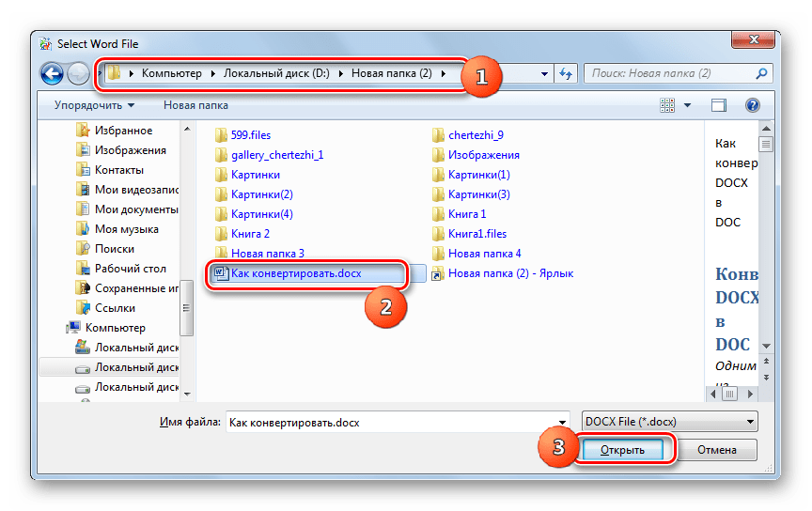
Task: Click the 599.files folder icon
Action: tap(221, 135)
